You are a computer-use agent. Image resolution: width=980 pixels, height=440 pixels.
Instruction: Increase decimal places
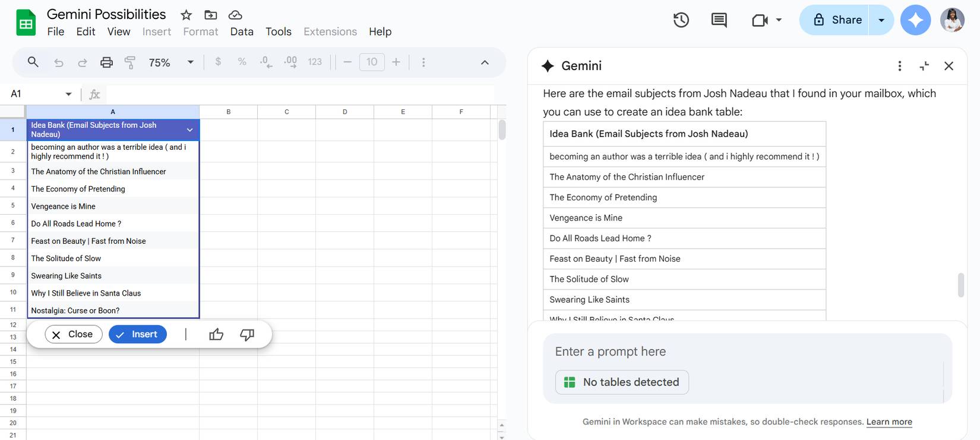(x=290, y=62)
